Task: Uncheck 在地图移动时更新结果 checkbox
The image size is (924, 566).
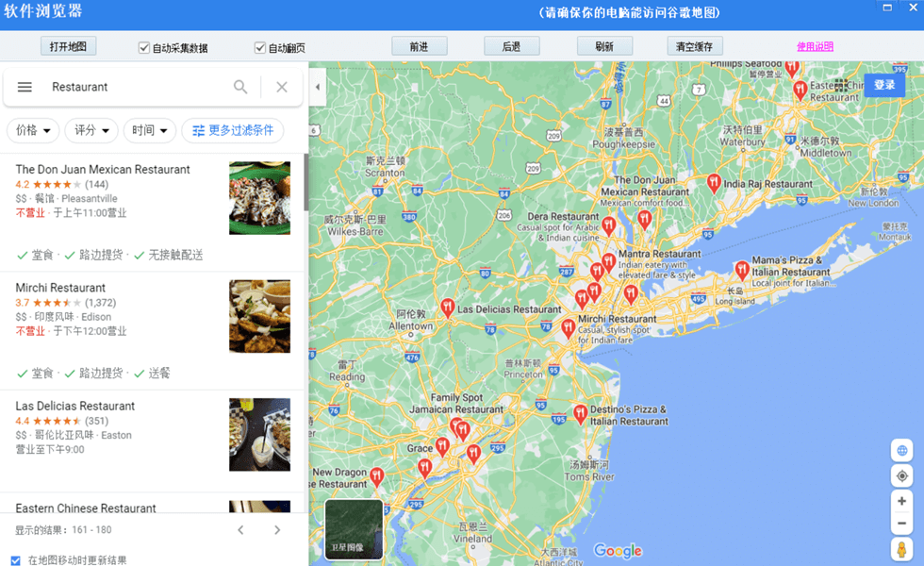Action: pyautogui.click(x=16, y=560)
